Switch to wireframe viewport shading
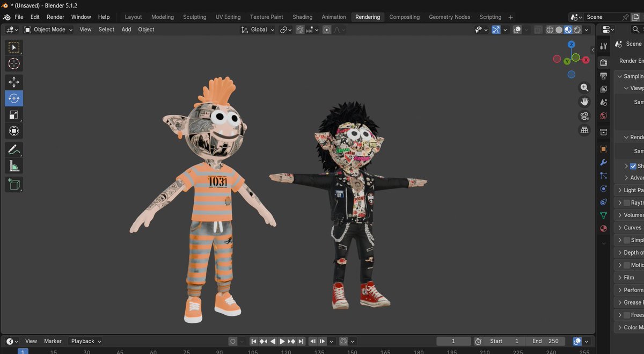644x354 pixels. tap(550, 30)
